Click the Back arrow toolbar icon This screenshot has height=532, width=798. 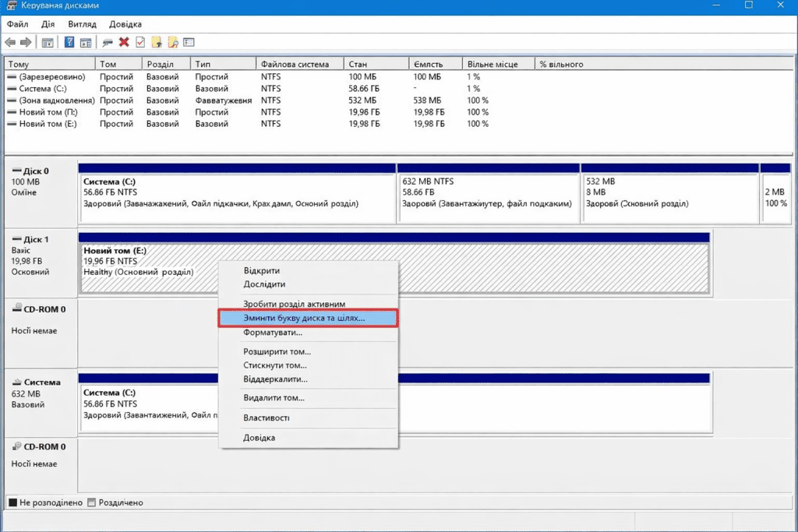[10, 42]
